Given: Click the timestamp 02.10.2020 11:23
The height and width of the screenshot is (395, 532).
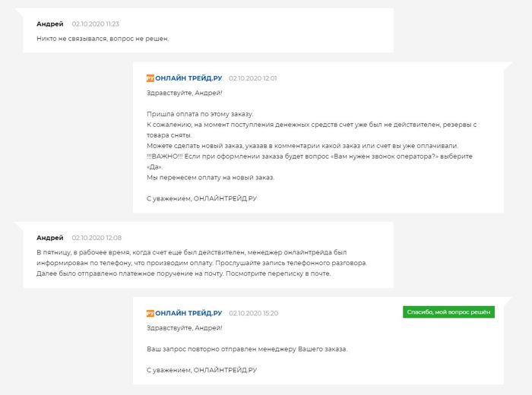Looking at the screenshot, I should click(x=95, y=24).
